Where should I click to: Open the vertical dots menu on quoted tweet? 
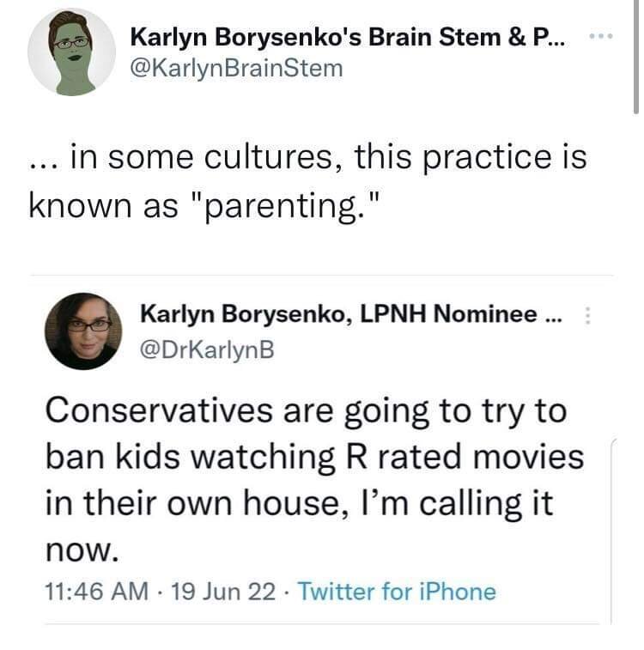[587, 317]
